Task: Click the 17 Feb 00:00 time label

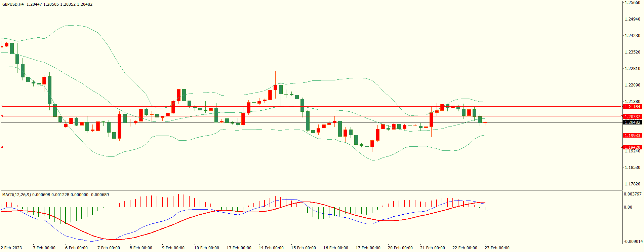Action: click(368, 248)
